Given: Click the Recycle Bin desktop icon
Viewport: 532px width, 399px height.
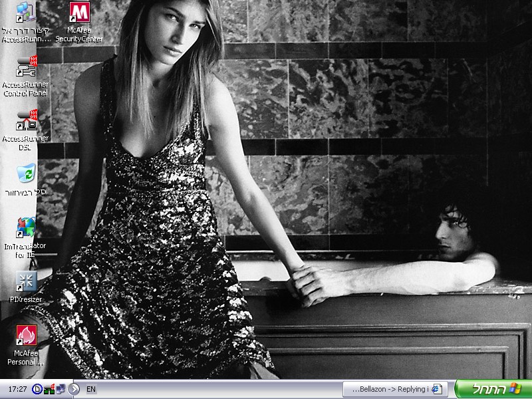Looking at the screenshot, I should coord(26,174).
